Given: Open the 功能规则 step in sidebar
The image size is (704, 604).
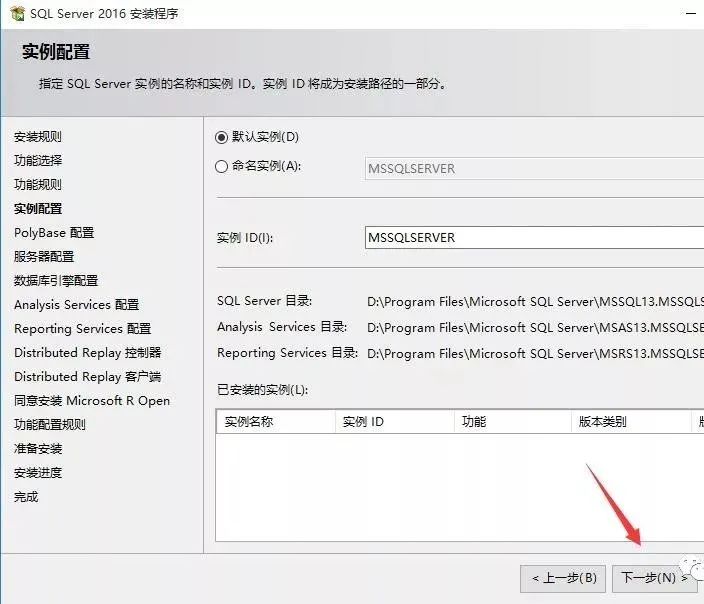Looking at the screenshot, I should [38, 185].
